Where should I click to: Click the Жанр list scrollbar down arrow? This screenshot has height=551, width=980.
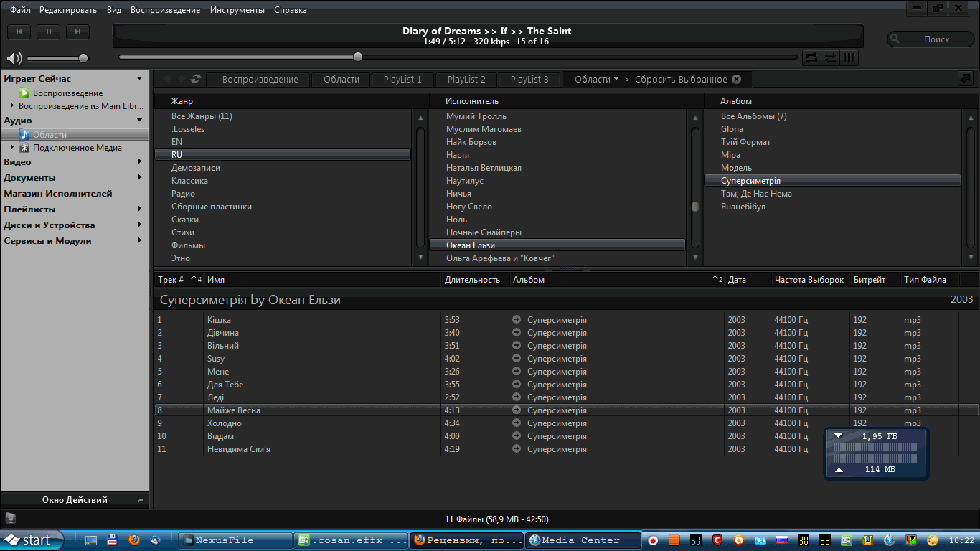click(x=420, y=258)
